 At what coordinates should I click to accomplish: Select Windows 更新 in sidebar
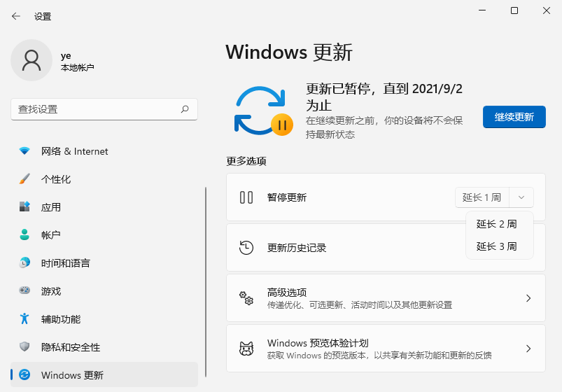point(72,375)
